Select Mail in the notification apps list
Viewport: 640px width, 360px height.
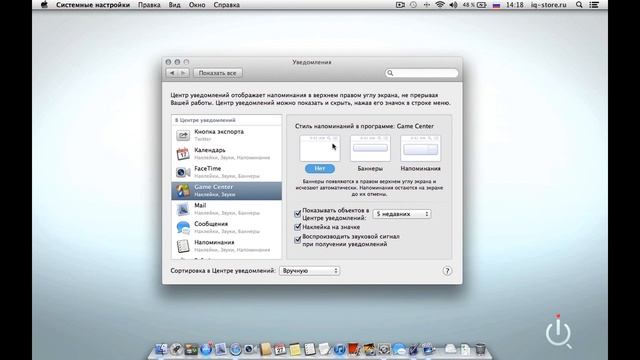click(227, 209)
